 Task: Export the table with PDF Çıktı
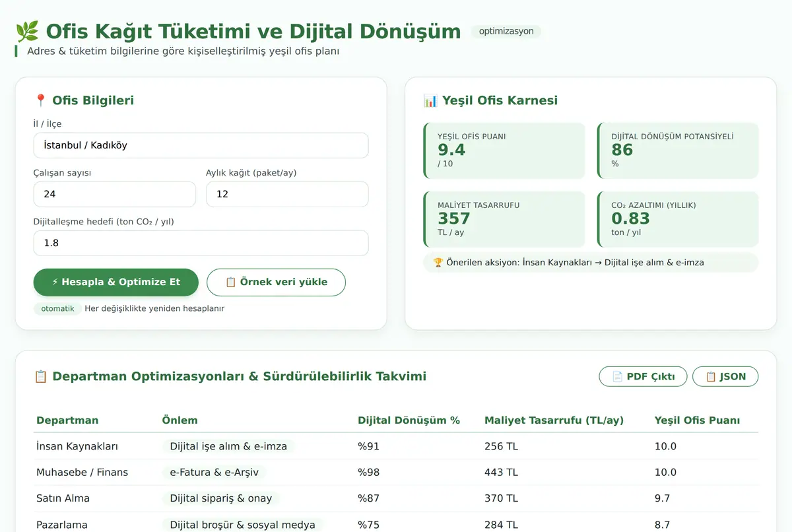coord(643,376)
